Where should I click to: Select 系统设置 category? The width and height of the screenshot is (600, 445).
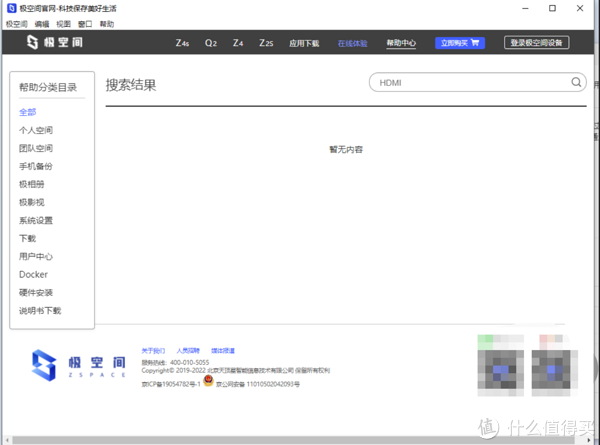[x=36, y=220]
